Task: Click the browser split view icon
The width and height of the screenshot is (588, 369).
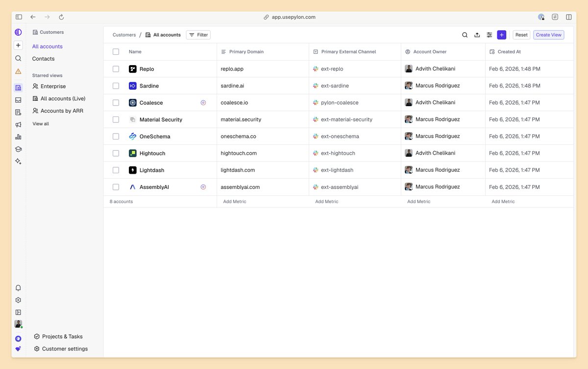Action: coord(569,17)
